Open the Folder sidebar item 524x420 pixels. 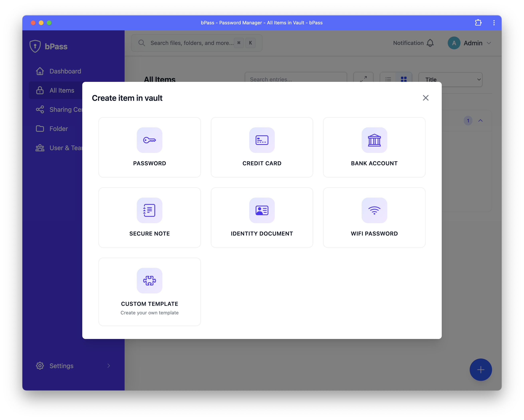click(59, 129)
